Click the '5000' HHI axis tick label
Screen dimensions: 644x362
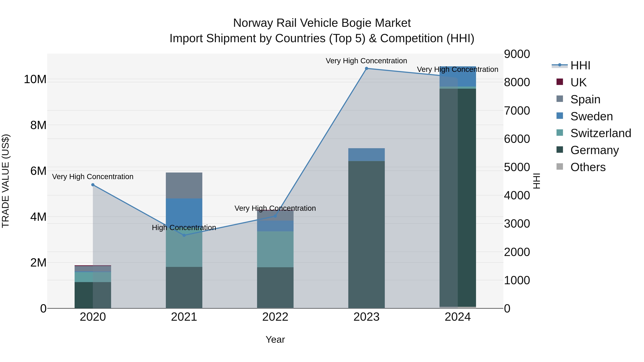click(x=517, y=167)
